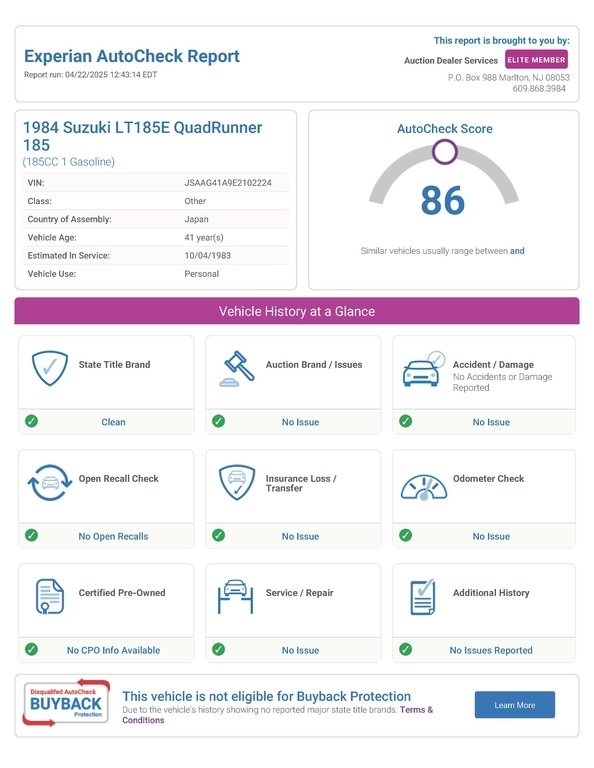Screen dimensions: 594x768
Task: Click No Accidents or Damage Reported text
Action: tap(502, 382)
